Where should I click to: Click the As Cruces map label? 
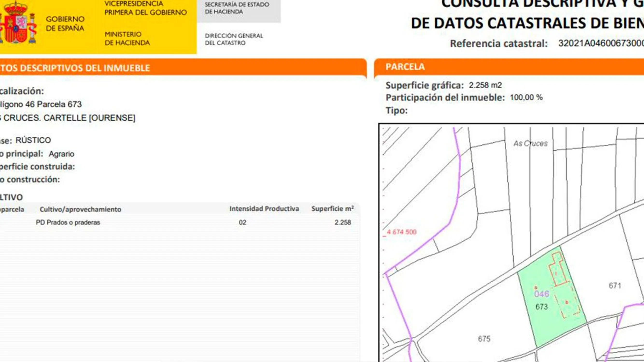[x=530, y=143]
